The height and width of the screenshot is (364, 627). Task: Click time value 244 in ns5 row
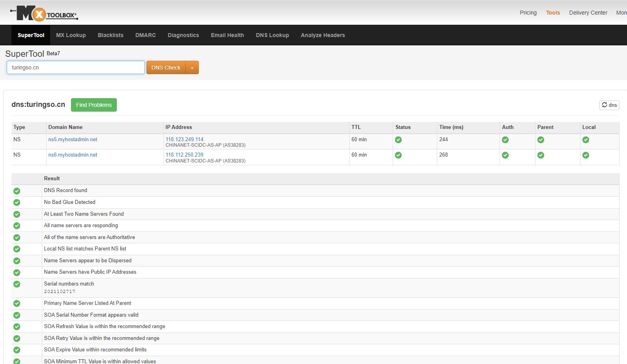tap(444, 139)
